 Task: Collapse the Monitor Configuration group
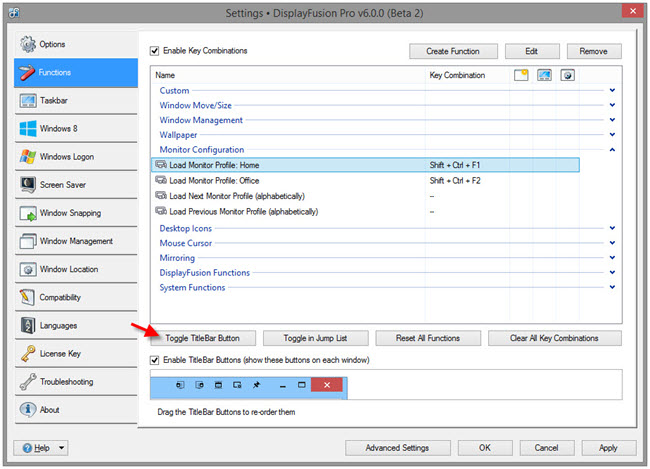pos(612,150)
